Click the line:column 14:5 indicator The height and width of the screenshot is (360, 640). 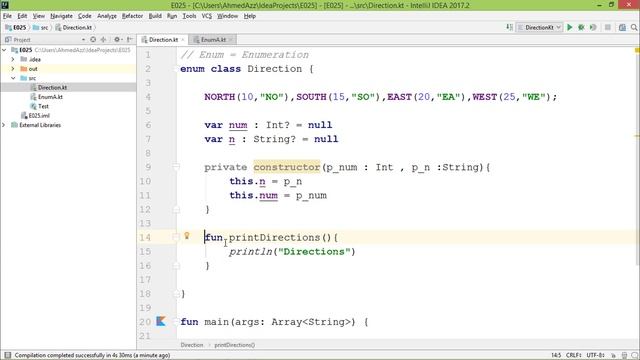pos(556,355)
